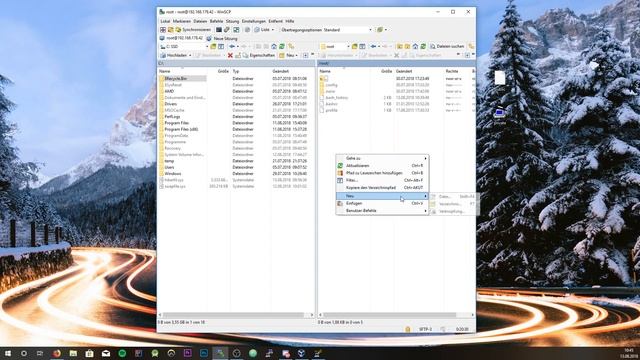Expand Benutzer Befehle submenu
The height and width of the screenshot is (360, 640).
pyautogui.click(x=382, y=211)
